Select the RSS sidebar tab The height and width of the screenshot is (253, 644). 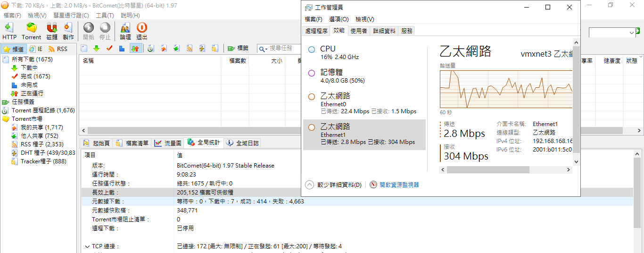click(58, 49)
